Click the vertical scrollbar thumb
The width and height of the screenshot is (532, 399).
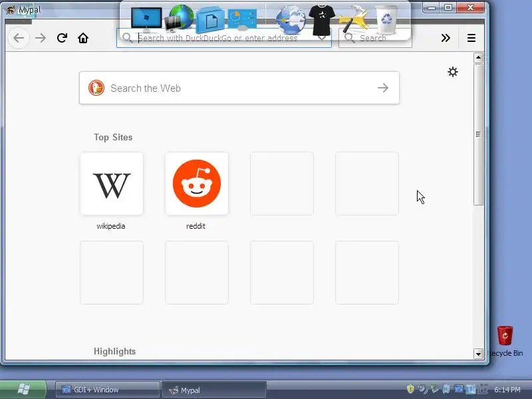tap(478, 135)
